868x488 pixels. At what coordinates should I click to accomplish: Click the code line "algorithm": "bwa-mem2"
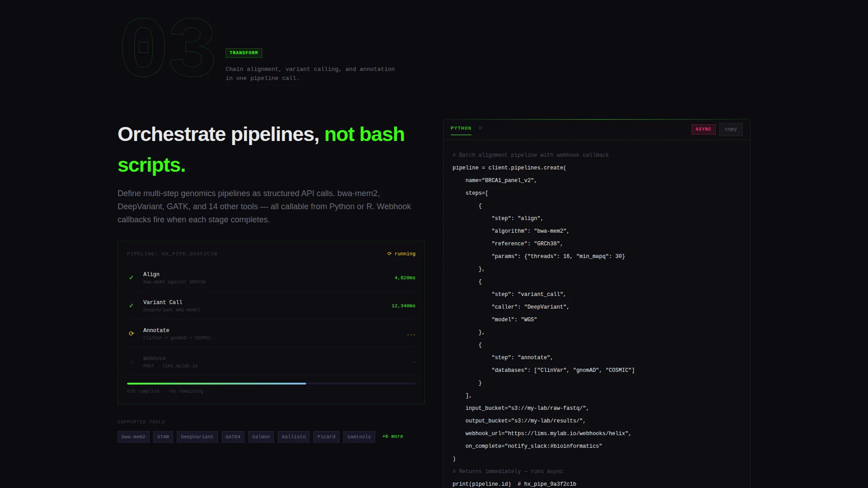(530, 231)
